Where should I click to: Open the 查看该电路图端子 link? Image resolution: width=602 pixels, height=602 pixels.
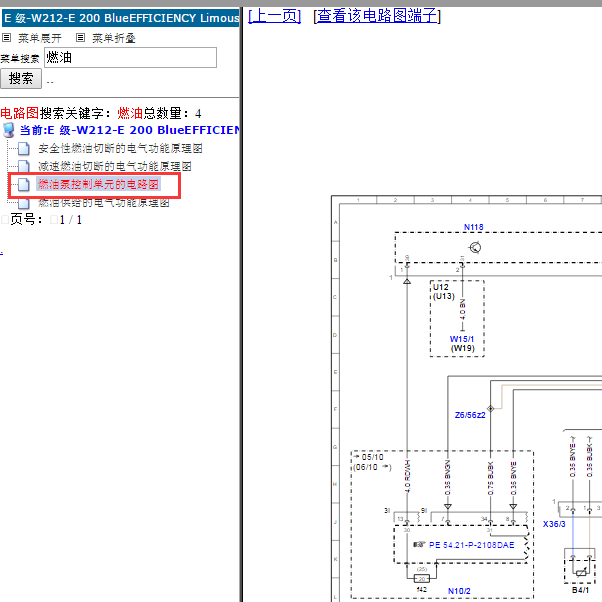point(377,16)
